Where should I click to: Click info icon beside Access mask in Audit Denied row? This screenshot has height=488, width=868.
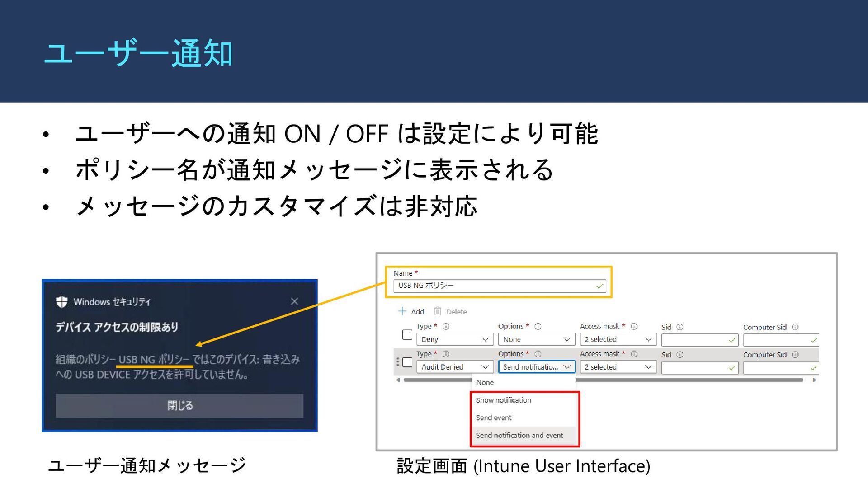pyautogui.click(x=634, y=354)
